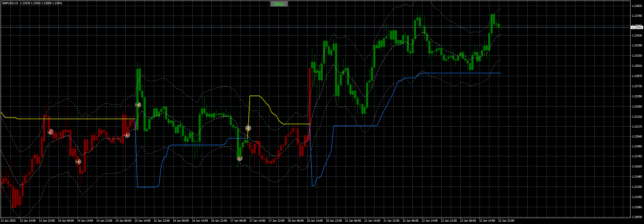Click time axis label 20 Jan 06:00

296,221
